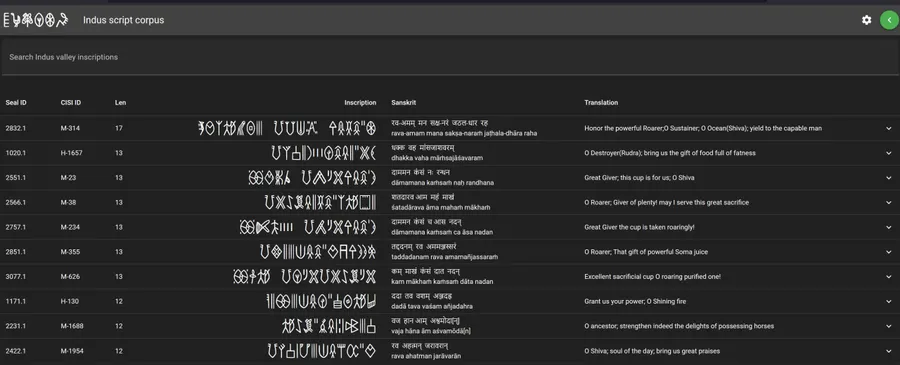Expand the row for seal 3077.1

(x=889, y=277)
